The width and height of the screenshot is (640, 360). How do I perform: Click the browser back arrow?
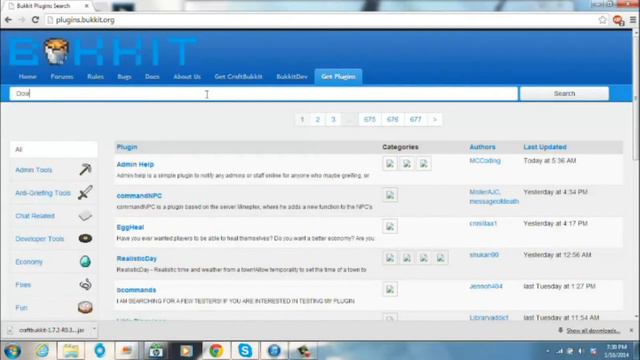click(x=8, y=20)
